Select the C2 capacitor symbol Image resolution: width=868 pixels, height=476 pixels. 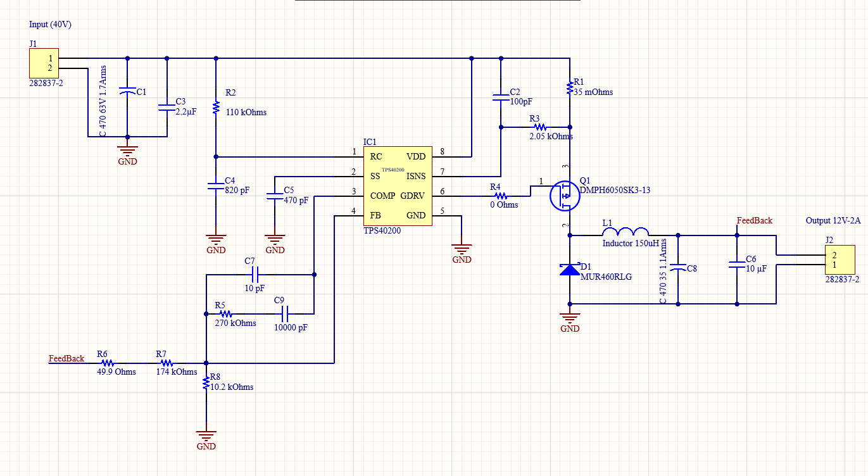(501, 97)
